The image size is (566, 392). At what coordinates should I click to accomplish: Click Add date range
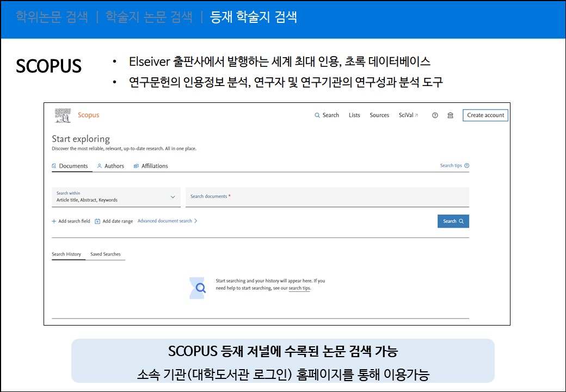point(114,221)
